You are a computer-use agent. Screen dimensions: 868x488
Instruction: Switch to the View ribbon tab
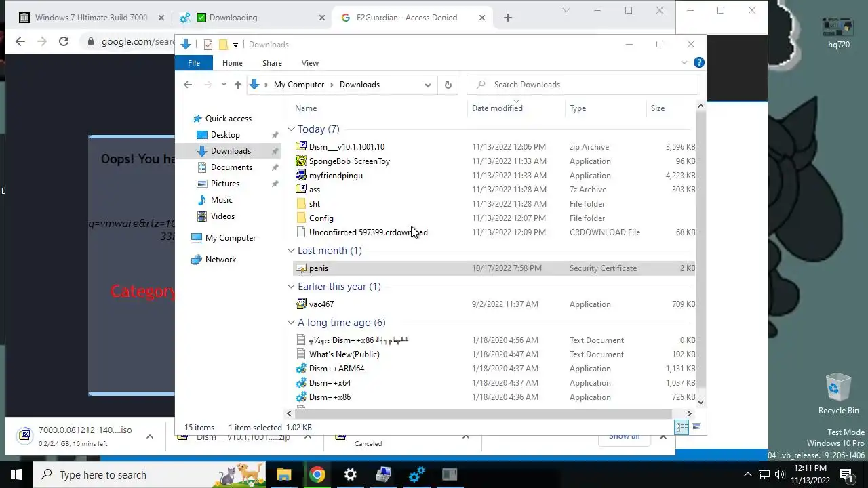click(310, 63)
